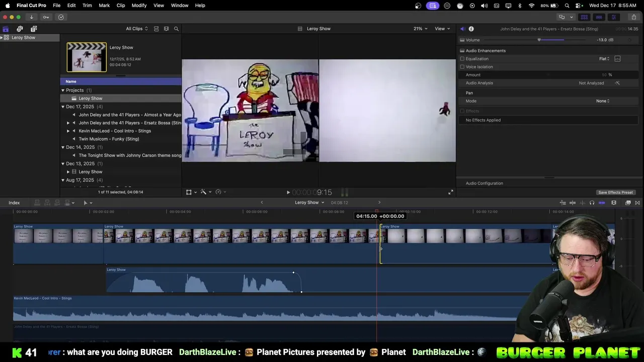
Task: Show the Libraries sidebar clapper icon
Action: 6,29
